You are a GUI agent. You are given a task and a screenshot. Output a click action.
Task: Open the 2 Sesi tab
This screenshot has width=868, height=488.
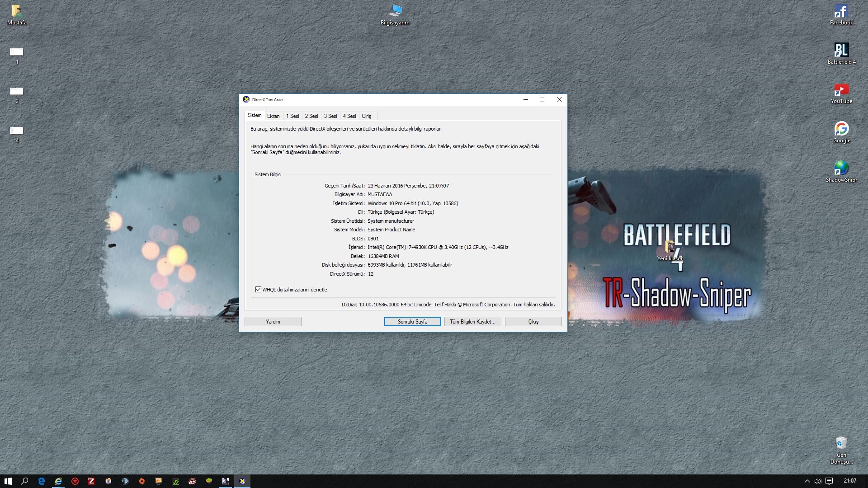[311, 116]
